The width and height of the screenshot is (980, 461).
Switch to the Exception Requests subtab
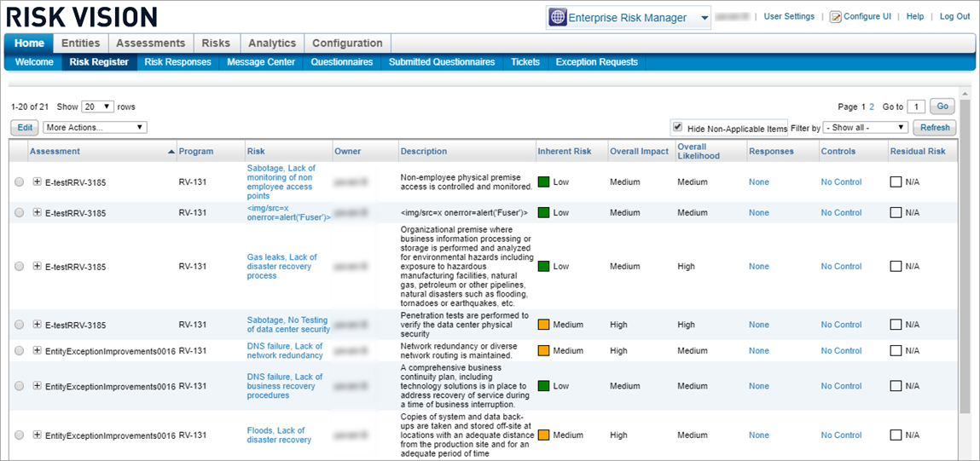pyautogui.click(x=597, y=62)
